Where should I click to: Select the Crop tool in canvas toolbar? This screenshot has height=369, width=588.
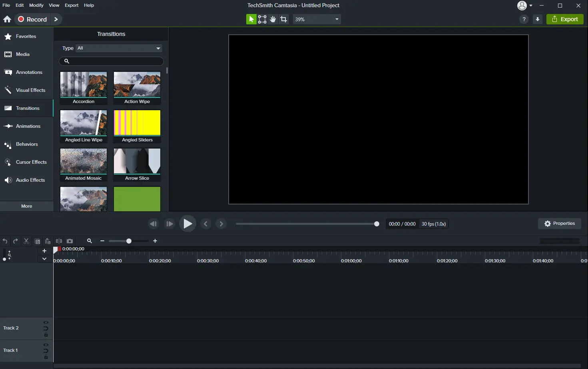[x=284, y=19]
